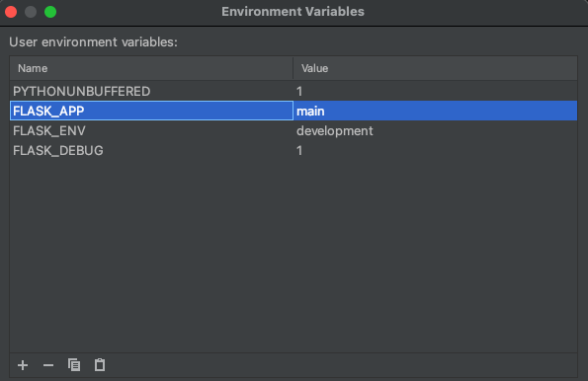Viewport: 588px width, 381px height.
Task: Click the value '1' of FLASK_DEBUG
Action: pyautogui.click(x=299, y=151)
